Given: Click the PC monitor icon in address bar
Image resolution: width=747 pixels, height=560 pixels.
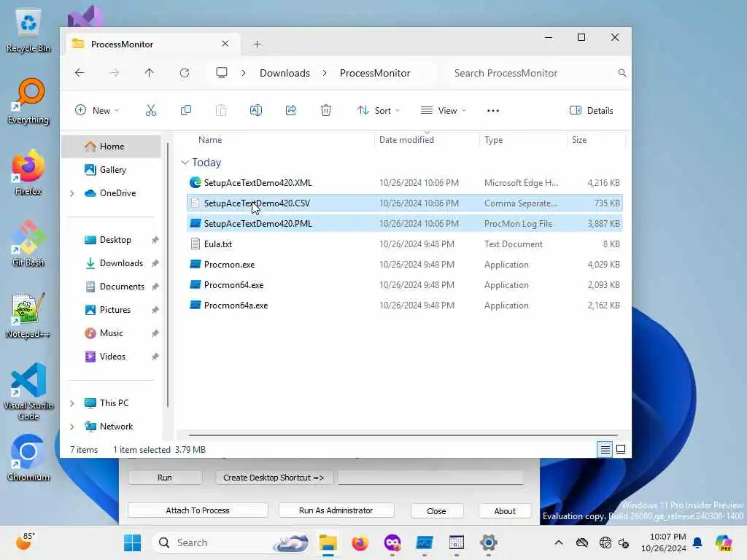Looking at the screenshot, I should click(x=222, y=73).
